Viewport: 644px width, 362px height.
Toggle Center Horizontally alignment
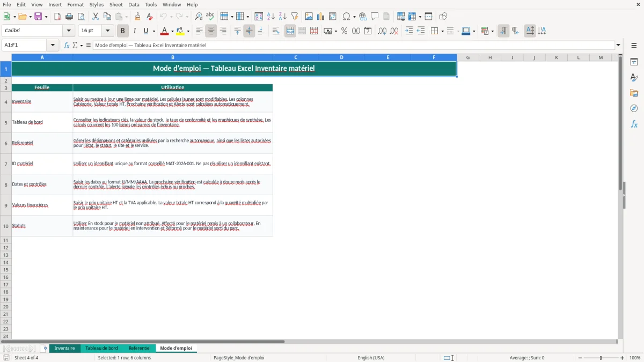211,31
